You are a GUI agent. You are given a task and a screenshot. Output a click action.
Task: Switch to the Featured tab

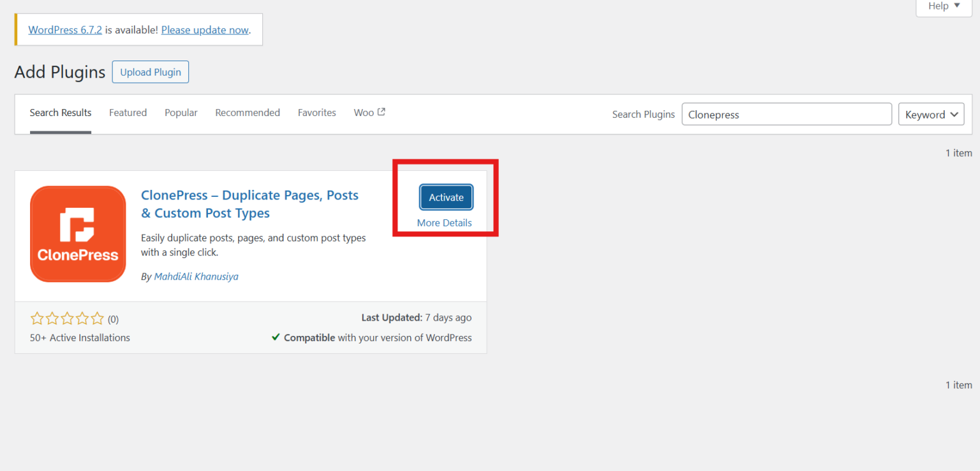[128, 112]
